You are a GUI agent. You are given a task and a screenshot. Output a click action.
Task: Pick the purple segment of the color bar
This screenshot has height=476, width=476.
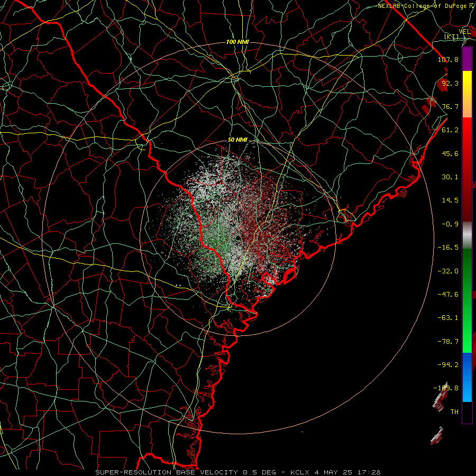(467, 59)
